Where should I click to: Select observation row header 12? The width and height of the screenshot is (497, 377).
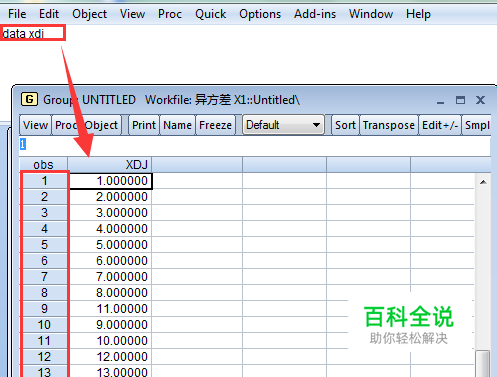point(44,357)
